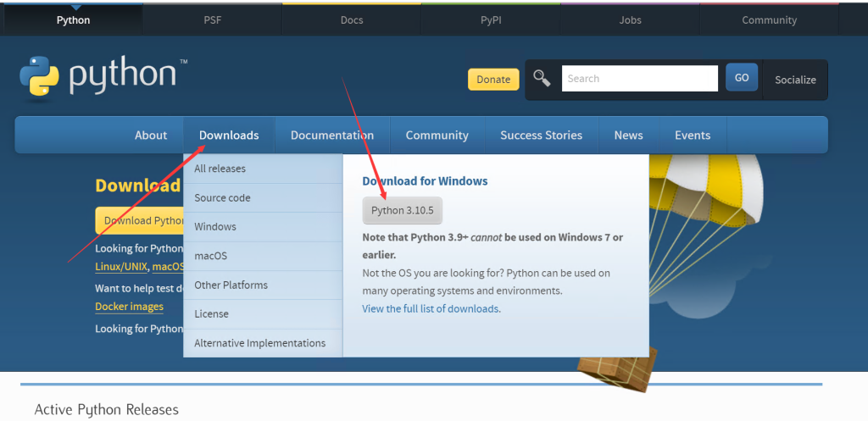Select Source code in the Downloads dropdown
Image resolution: width=868 pixels, height=421 pixels.
click(x=263, y=197)
